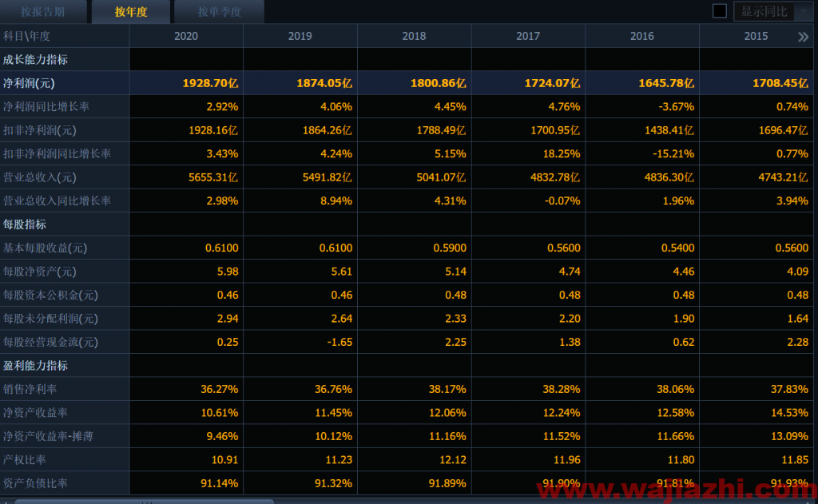Select the 扣非净利润(元) row label
Screen dimensions: 818x504
(40, 130)
